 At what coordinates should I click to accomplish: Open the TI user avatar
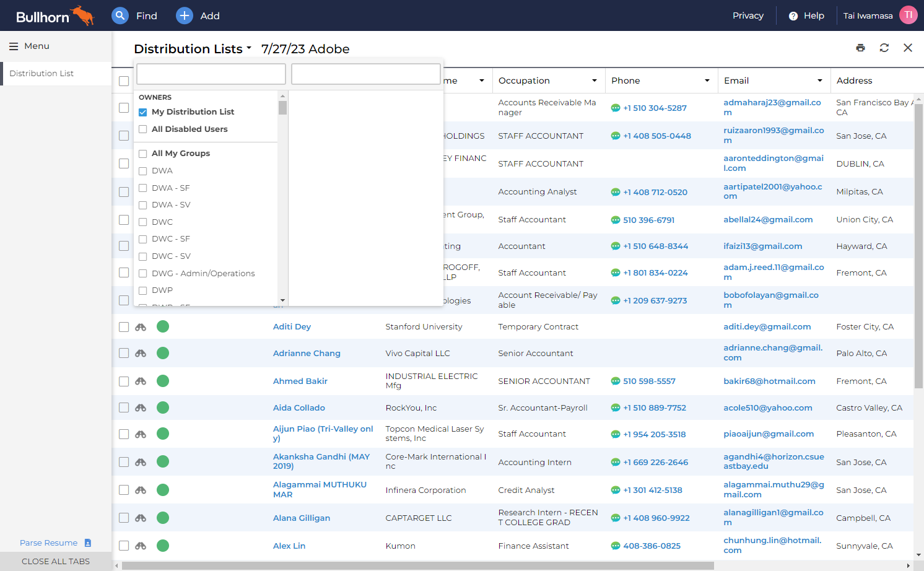909,15
